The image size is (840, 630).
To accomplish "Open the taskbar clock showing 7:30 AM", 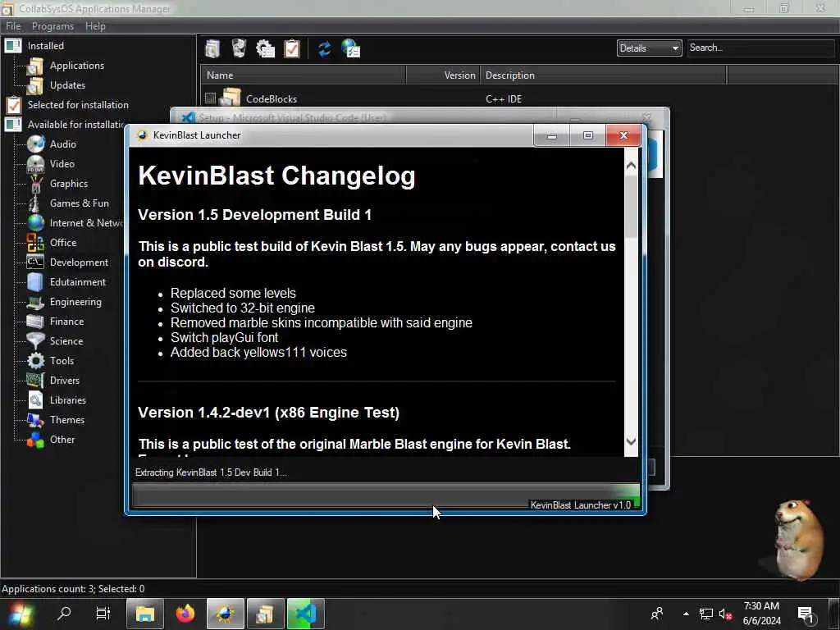I will point(761,614).
